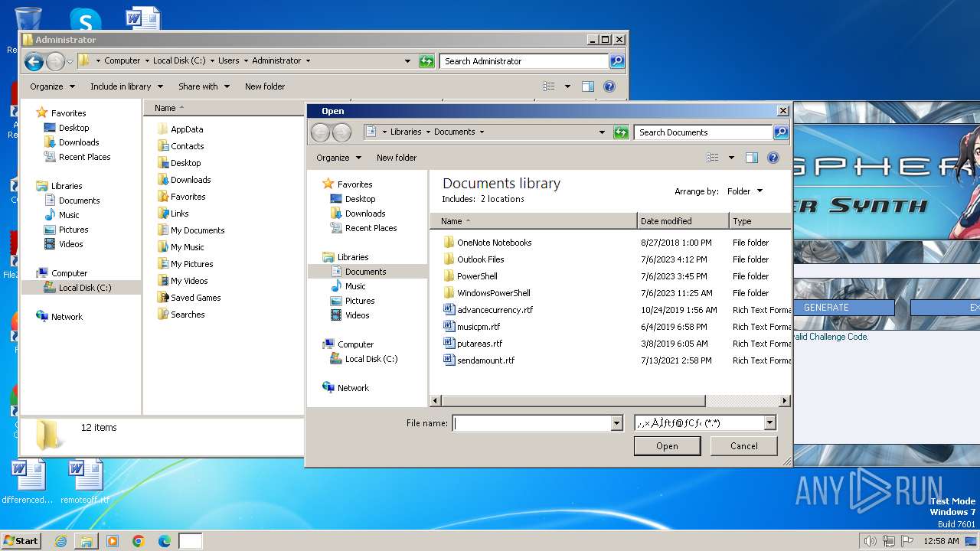This screenshot has height=551, width=980.
Task: Select Local Disk (C:) in Open dialog tree
Action: pyautogui.click(x=371, y=359)
